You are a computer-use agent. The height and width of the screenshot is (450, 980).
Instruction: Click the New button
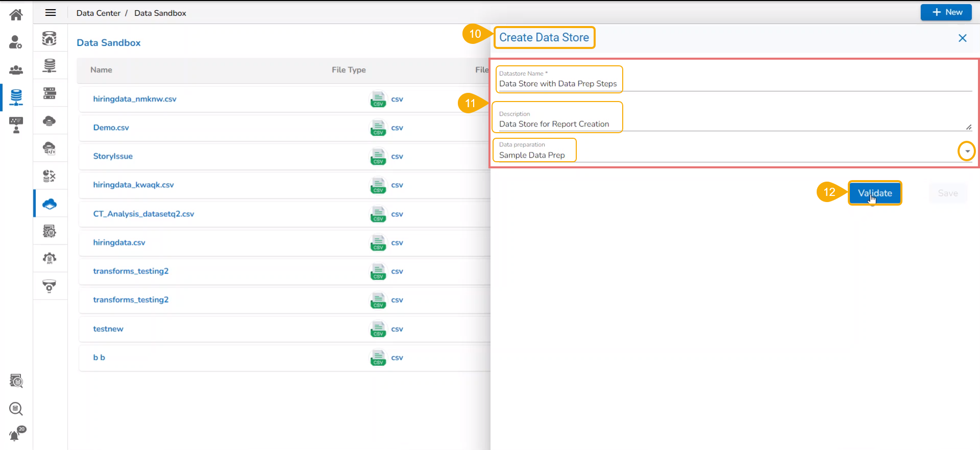click(x=946, y=12)
